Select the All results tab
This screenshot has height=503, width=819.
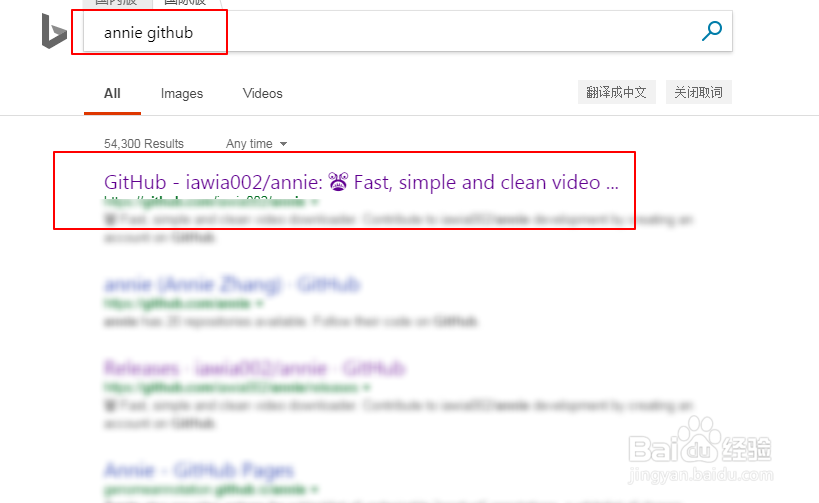112,93
